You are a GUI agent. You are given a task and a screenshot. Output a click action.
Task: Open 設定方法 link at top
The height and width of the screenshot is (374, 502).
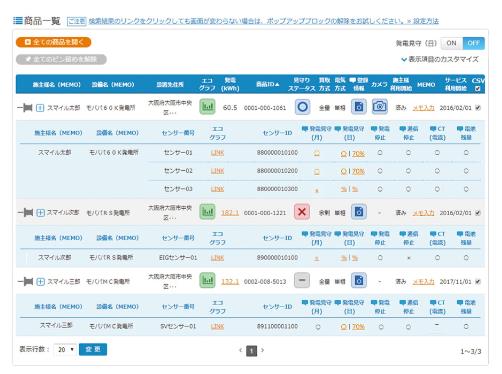(426, 21)
